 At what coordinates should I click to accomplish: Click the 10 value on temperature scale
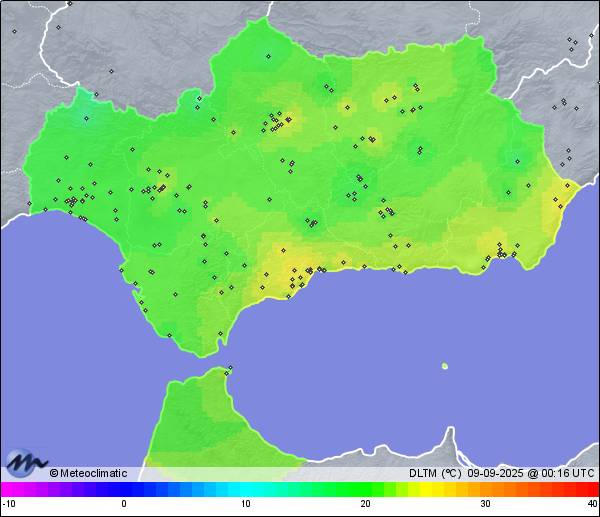pyautogui.click(x=246, y=504)
